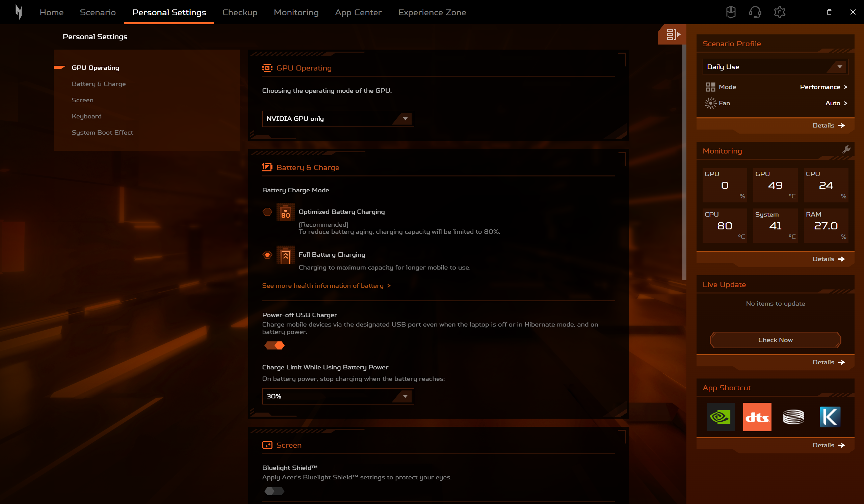Open the Daily Use scenario profile dropdown
This screenshot has height=504, width=864.
[x=775, y=67]
